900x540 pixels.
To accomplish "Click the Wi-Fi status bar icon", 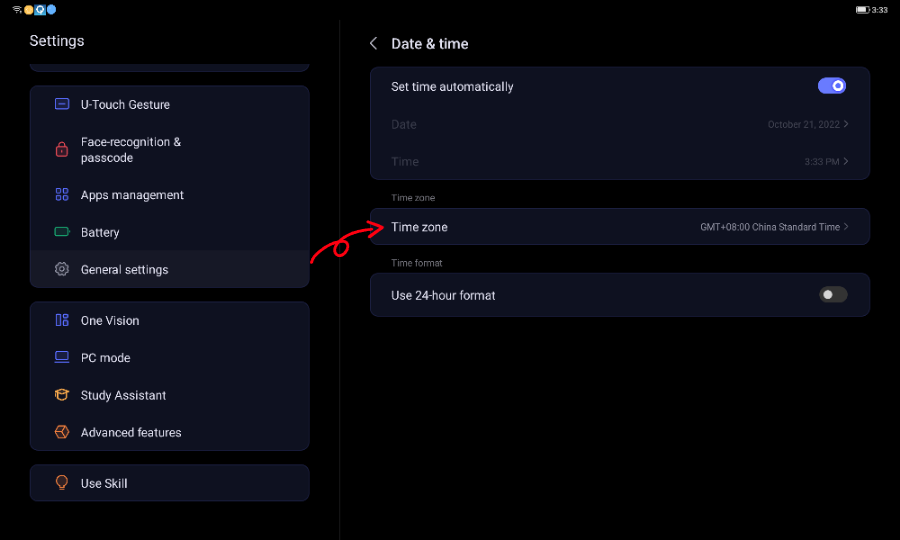I will (17, 10).
